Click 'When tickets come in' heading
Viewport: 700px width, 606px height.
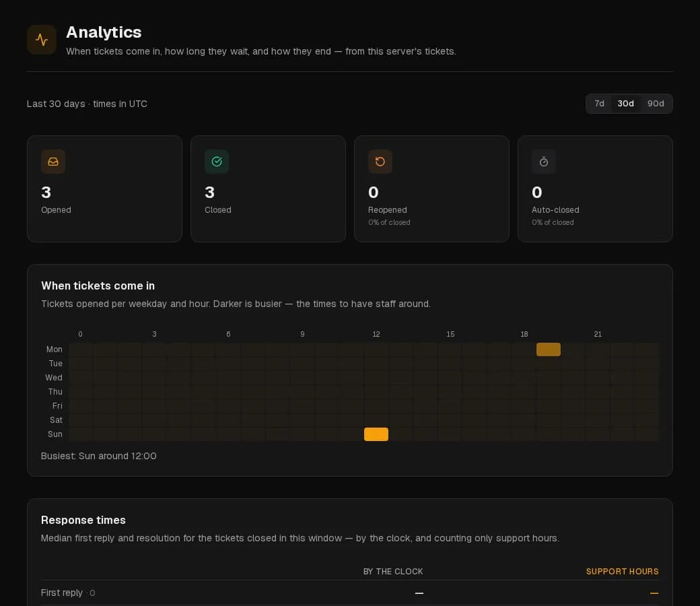point(98,285)
